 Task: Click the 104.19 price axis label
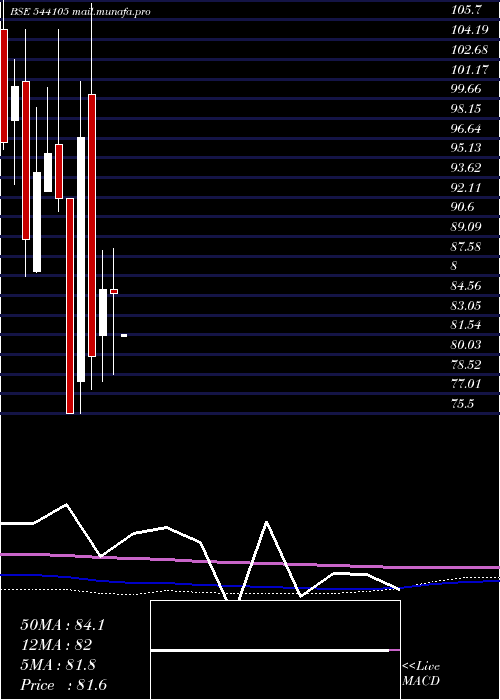click(467, 30)
